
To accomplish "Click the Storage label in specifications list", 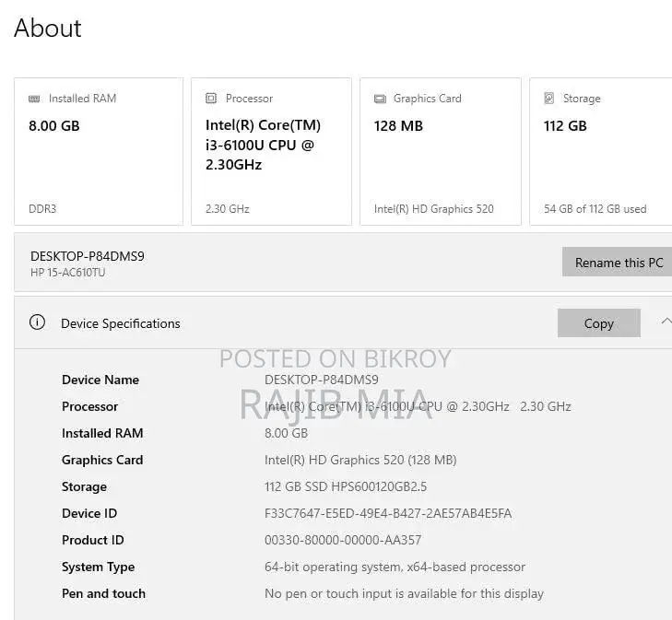I will (84, 486).
